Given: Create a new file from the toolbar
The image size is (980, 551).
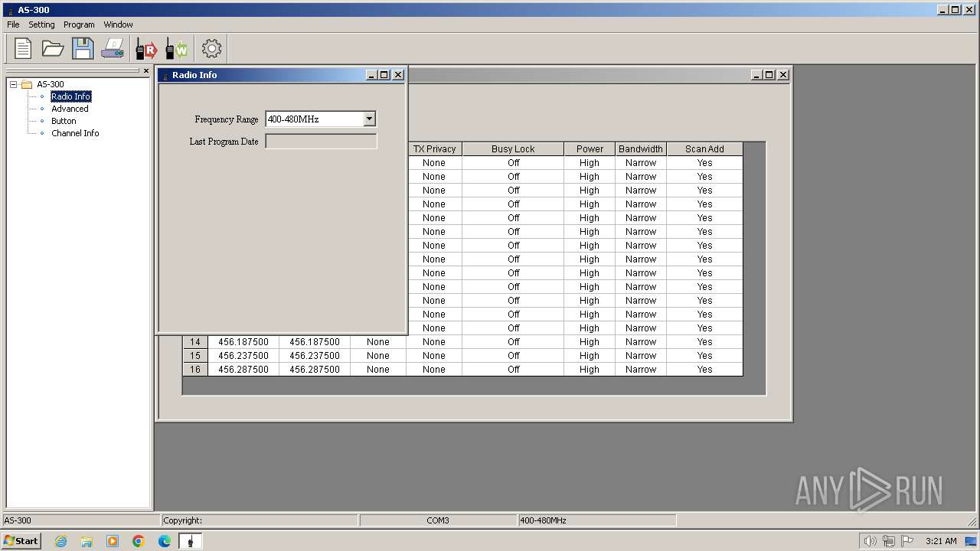Looking at the screenshot, I should click(23, 48).
